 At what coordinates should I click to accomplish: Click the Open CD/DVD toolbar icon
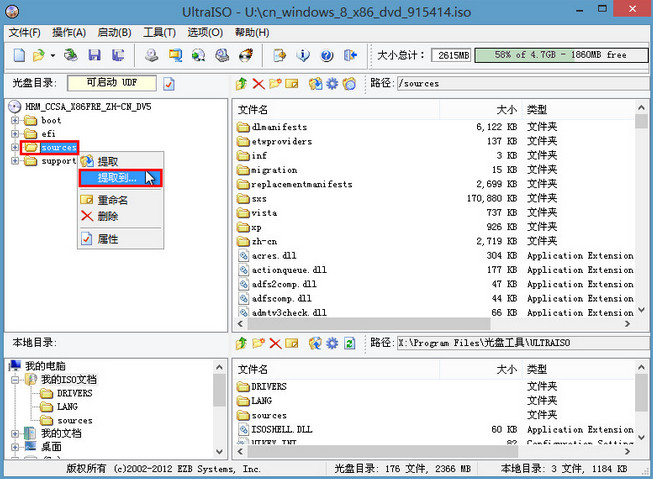coord(70,55)
